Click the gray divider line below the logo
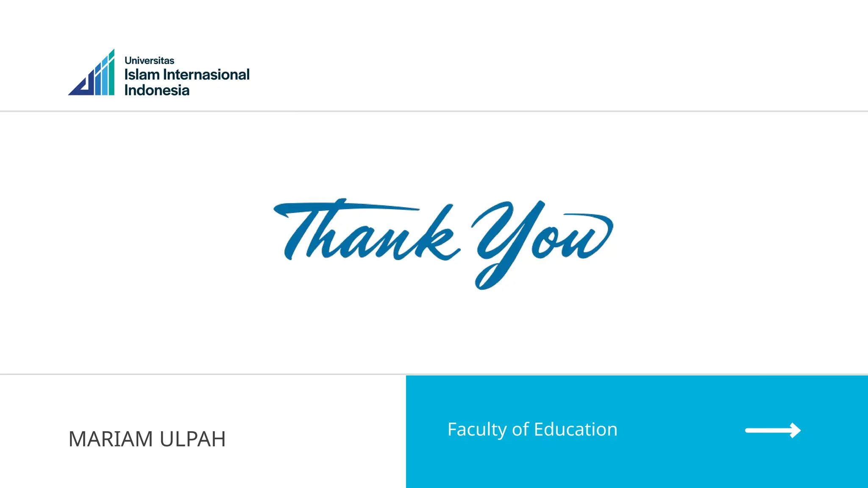The width and height of the screenshot is (868, 488). pyautogui.click(x=434, y=111)
